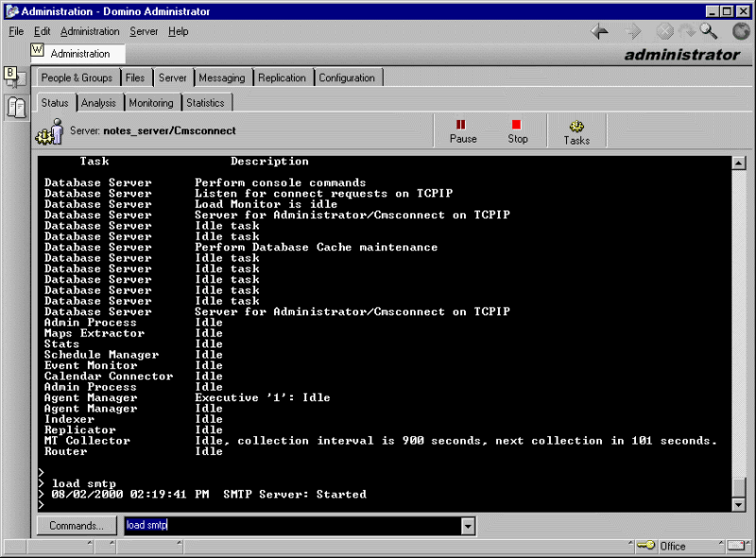Open the address book icon in sidebar

coord(16,107)
